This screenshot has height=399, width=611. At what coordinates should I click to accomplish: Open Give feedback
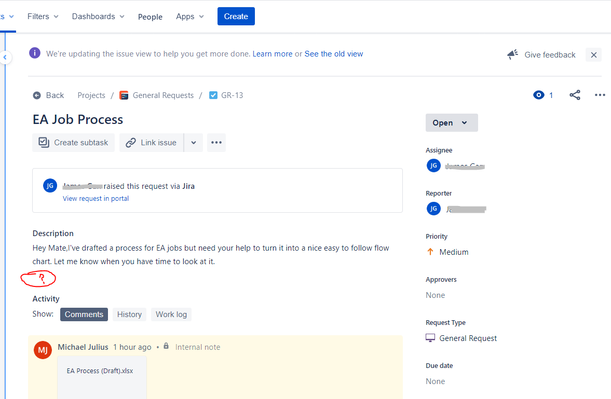(549, 55)
